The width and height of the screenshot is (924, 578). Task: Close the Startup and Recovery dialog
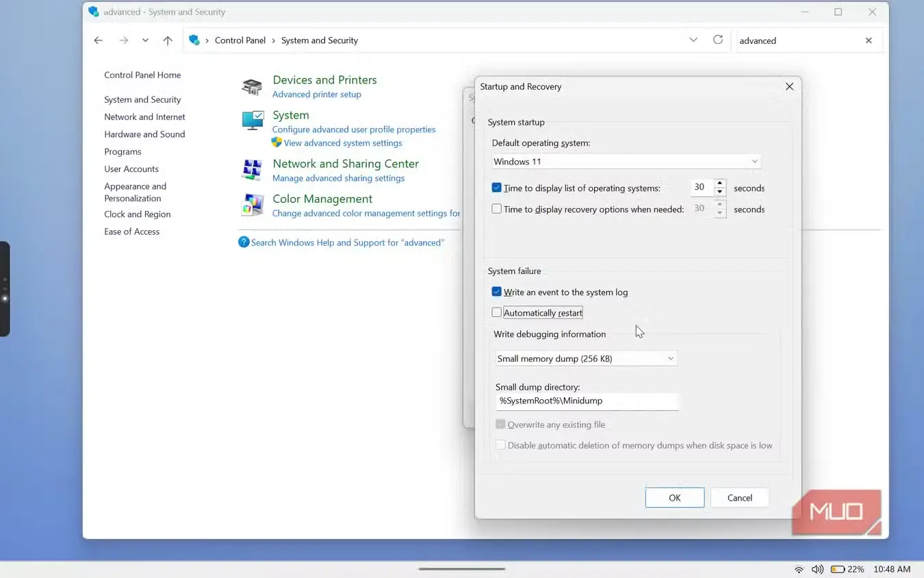pyautogui.click(x=789, y=86)
